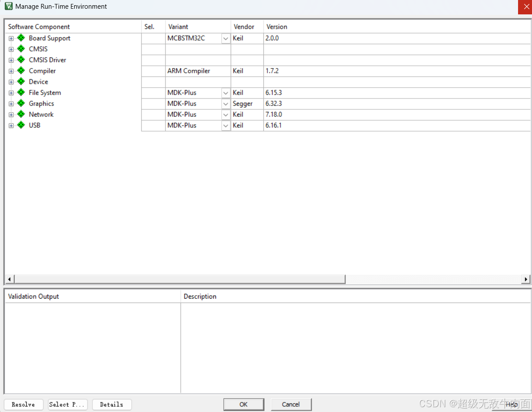The width and height of the screenshot is (532, 412).
Task: Click the Select P... button
Action: pyautogui.click(x=68, y=405)
